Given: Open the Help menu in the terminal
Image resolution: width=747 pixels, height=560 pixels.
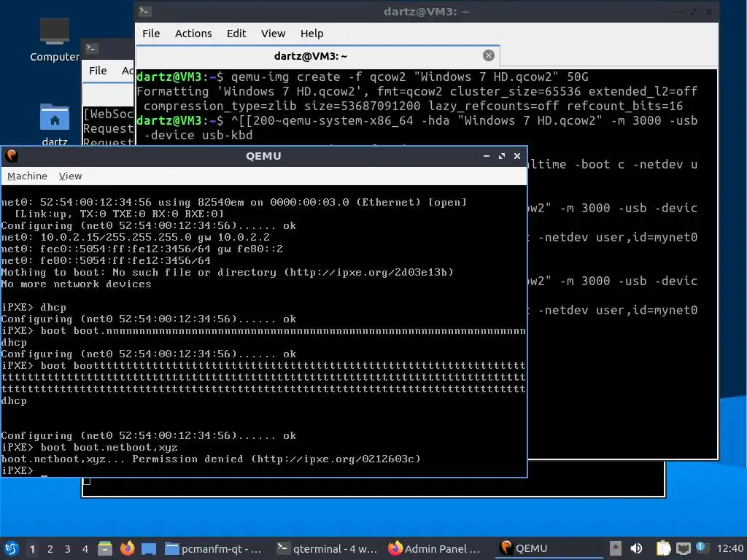Looking at the screenshot, I should tap(311, 34).
